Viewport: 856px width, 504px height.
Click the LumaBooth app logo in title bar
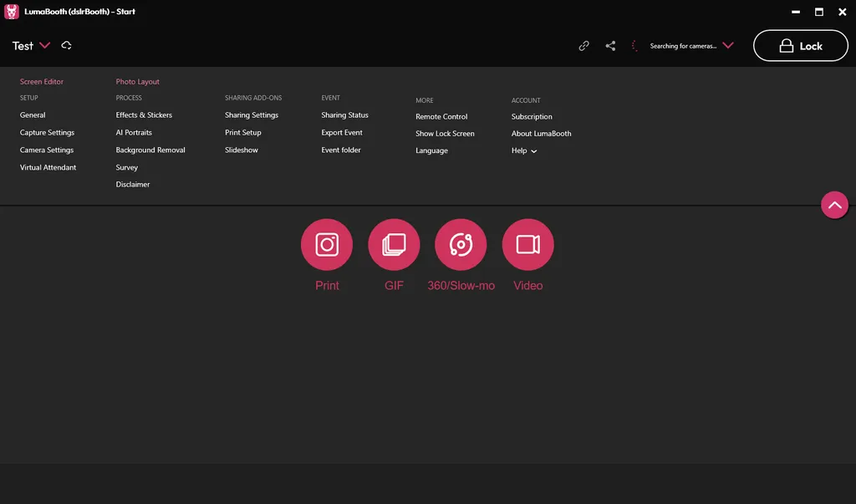tap(12, 12)
